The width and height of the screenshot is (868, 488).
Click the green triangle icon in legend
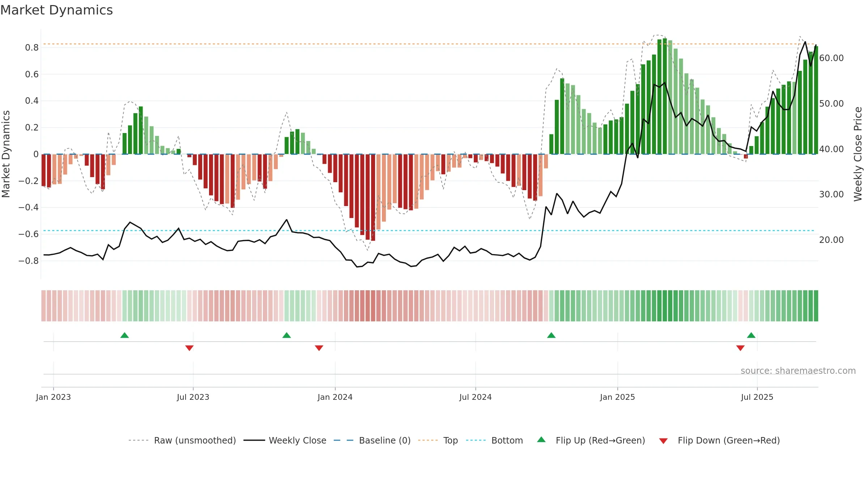point(541,440)
